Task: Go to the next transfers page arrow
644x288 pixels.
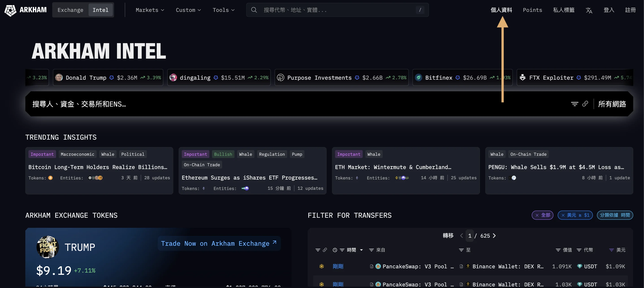Action: 494,236
